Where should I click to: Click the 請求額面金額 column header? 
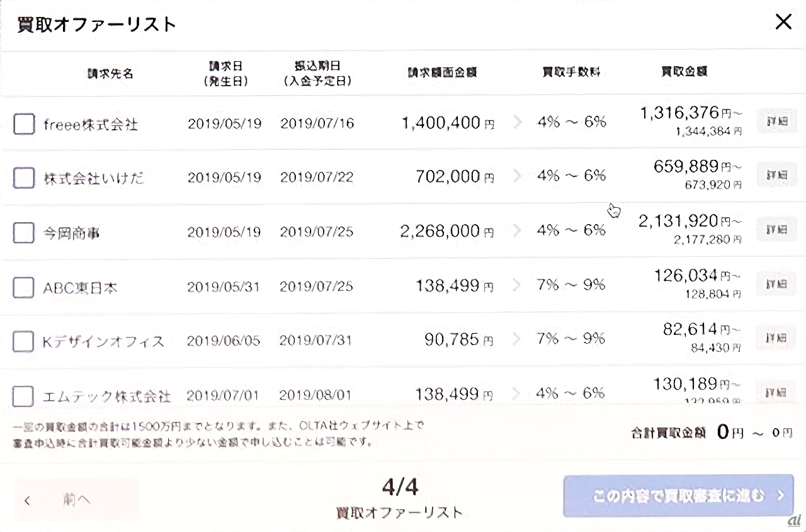point(442,72)
